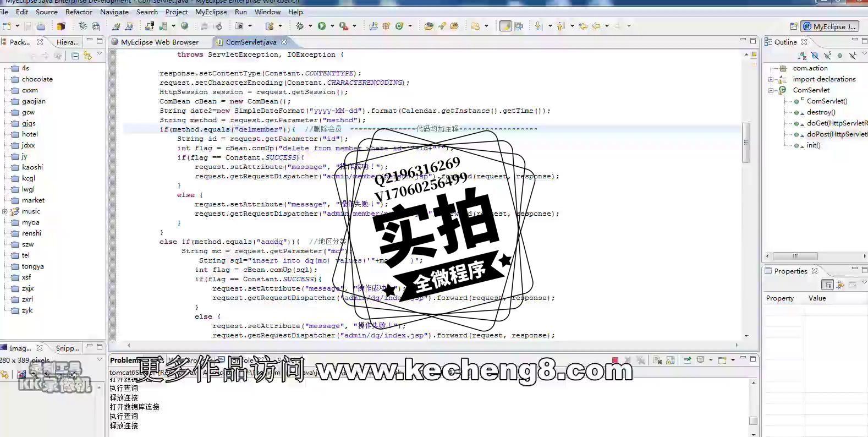Click the Last Edit Location icon

583,26
